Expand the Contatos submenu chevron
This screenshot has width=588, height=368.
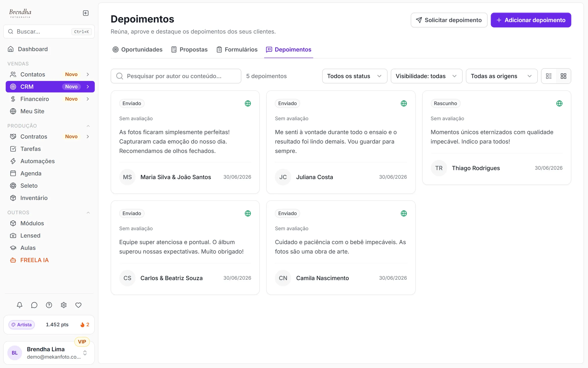click(88, 74)
